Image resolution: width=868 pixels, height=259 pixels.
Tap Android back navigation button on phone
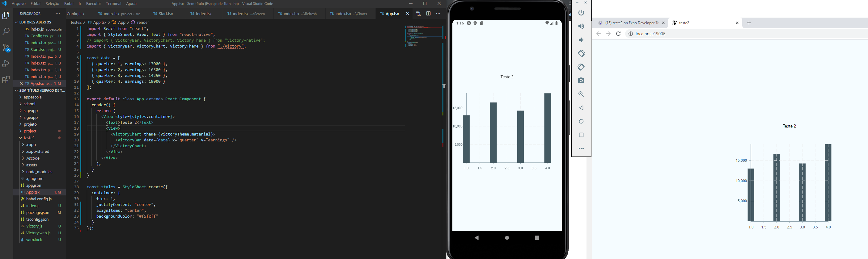coord(476,238)
